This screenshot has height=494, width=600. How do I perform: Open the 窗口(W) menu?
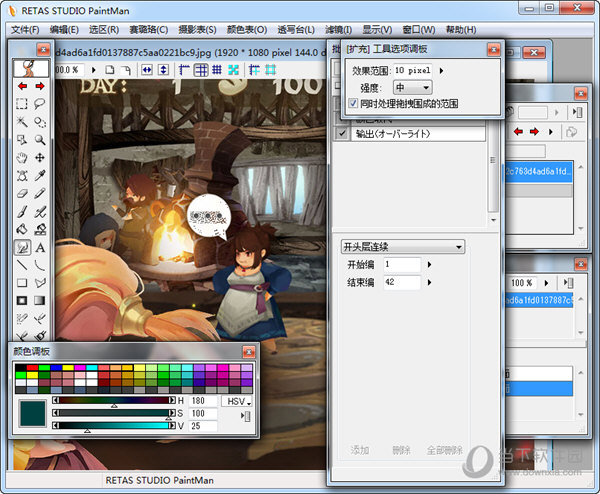click(x=419, y=30)
